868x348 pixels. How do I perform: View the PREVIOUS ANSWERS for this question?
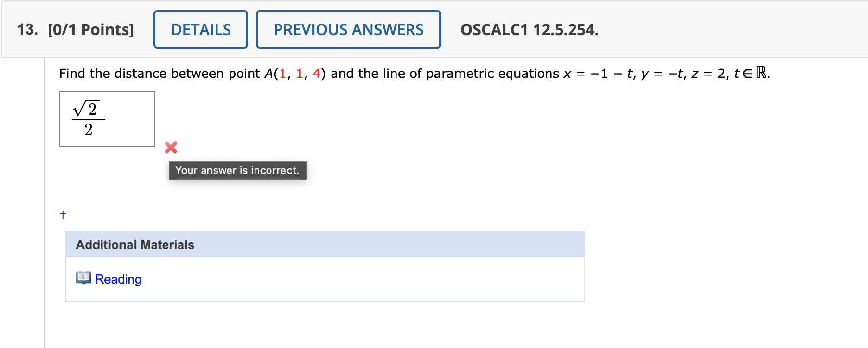(x=348, y=29)
